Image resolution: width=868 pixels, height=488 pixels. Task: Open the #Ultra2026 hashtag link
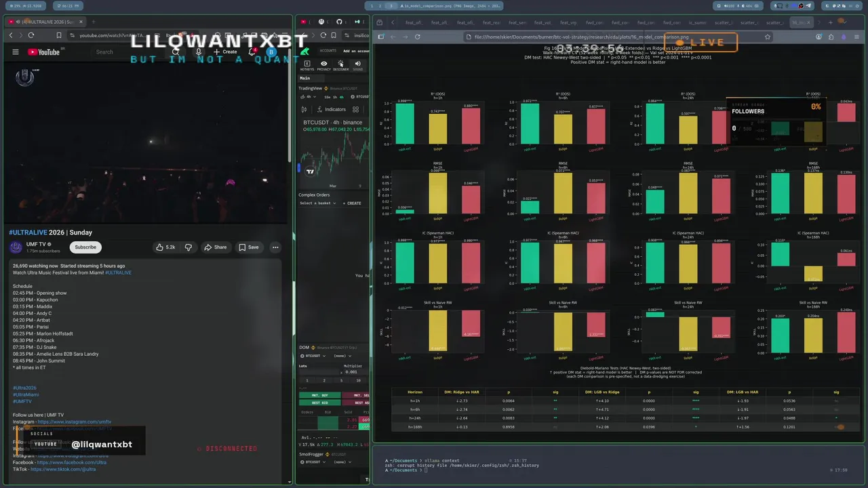(24, 388)
